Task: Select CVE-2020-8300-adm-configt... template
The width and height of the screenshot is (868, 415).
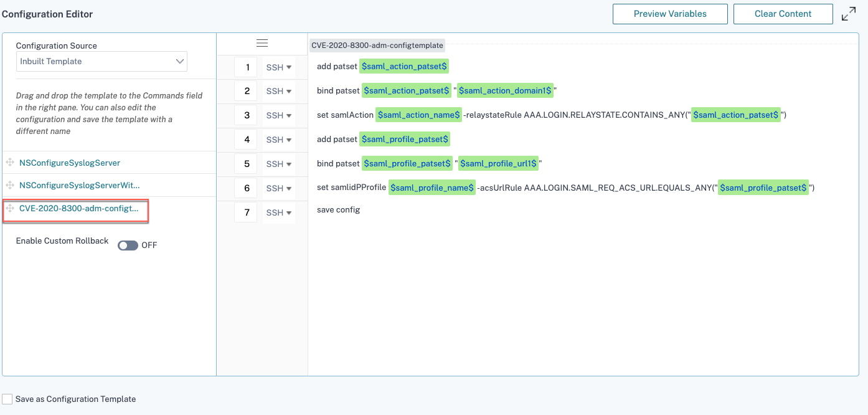Action: [79, 208]
